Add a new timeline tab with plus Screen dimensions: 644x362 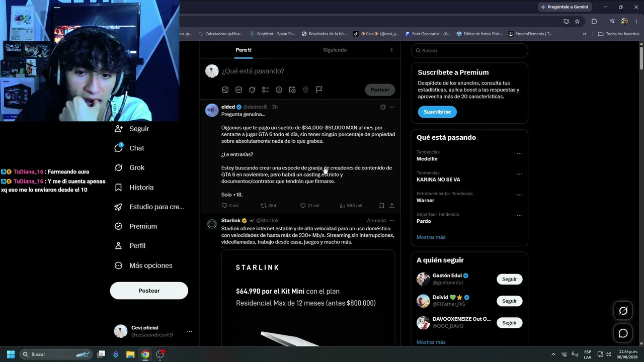tap(391, 50)
